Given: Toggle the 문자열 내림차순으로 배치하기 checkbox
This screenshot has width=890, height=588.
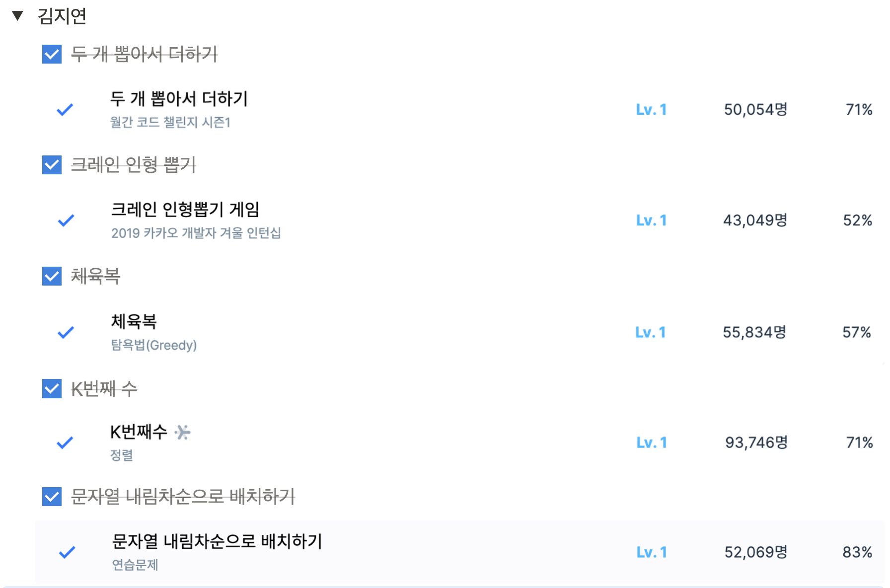Looking at the screenshot, I should tap(52, 496).
